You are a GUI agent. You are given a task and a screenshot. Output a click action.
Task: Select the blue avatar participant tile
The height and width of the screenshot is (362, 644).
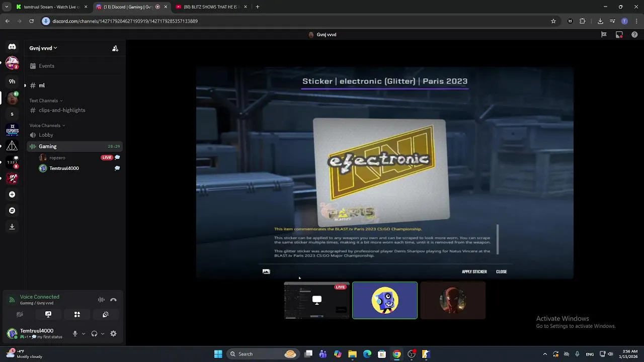coord(385,300)
